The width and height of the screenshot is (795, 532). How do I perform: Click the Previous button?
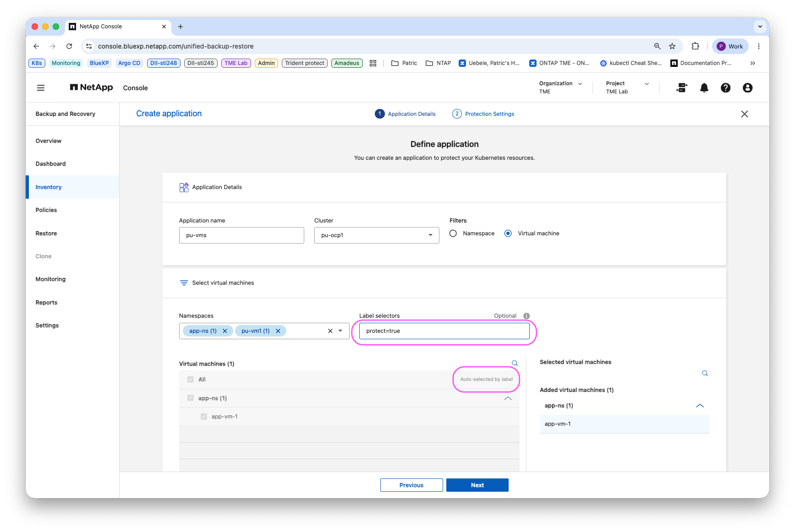point(411,485)
